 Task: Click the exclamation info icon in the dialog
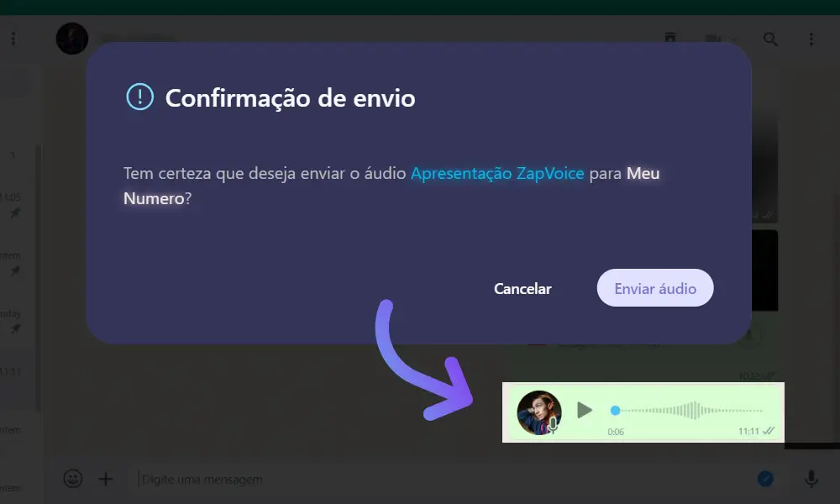click(x=139, y=97)
